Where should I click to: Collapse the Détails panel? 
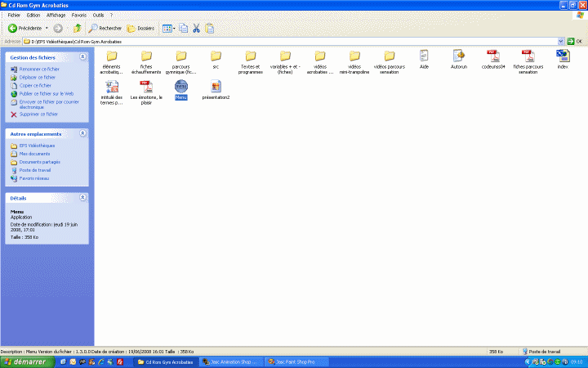point(82,197)
